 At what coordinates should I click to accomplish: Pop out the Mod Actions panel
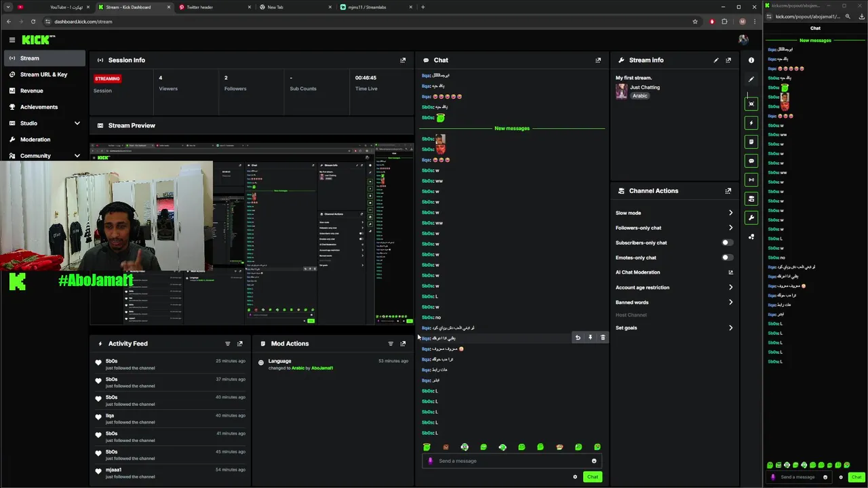tap(403, 344)
